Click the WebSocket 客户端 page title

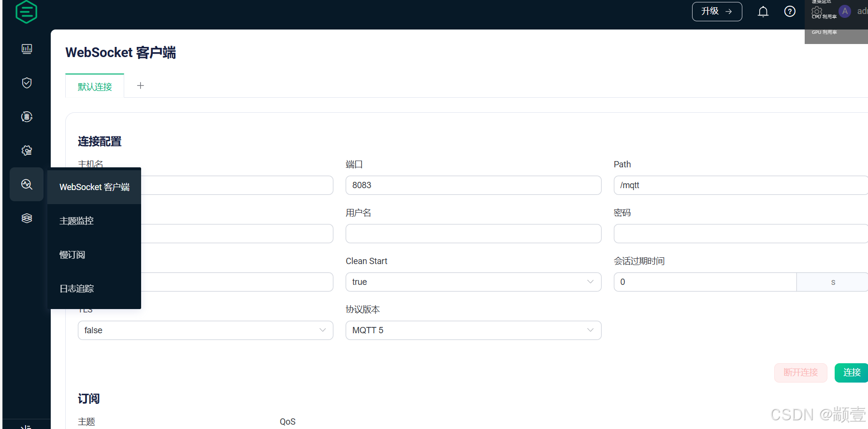point(121,52)
